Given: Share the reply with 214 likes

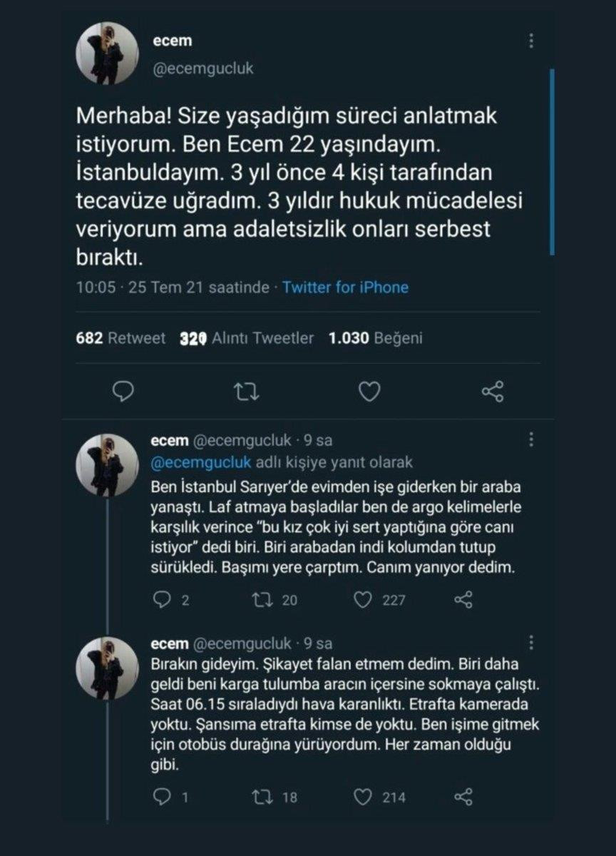Looking at the screenshot, I should pos(463,798).
